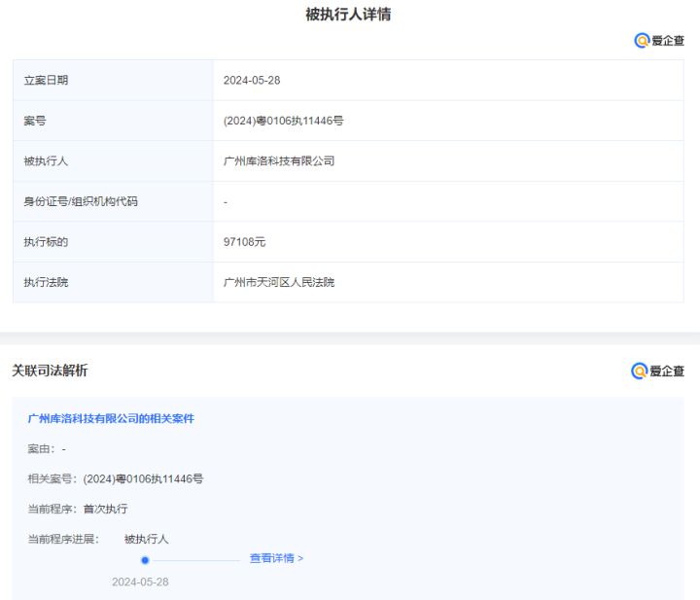Screen dimensions: 700x600
Task: Click the case number in the 案号 row
Action: [x=283, y=121]
